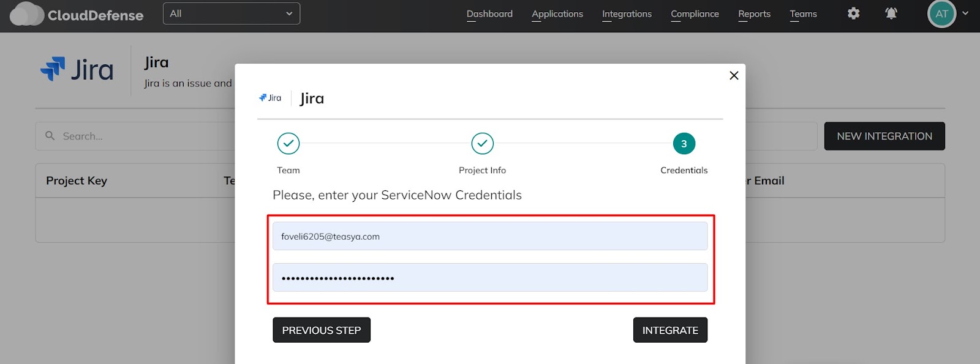Click NEW INTEGRATION button
The width and height of the screenshot is (980, 364).
(x=884, y=136)
